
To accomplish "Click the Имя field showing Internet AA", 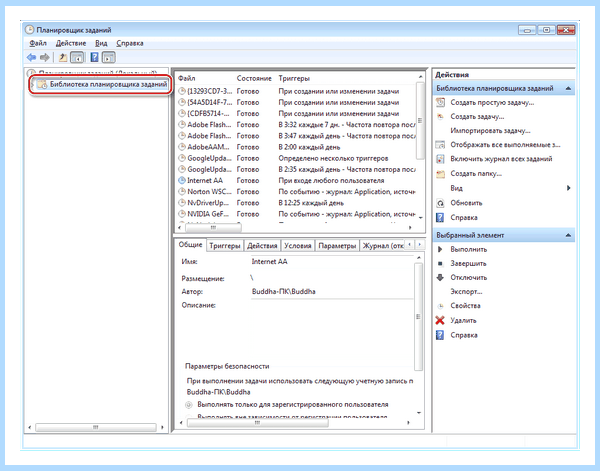I will 331,262.
